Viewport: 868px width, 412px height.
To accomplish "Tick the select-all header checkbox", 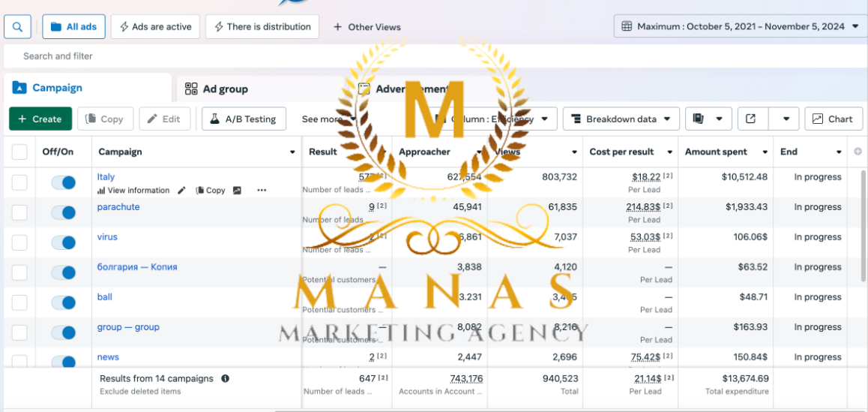I will coord(19,152).
